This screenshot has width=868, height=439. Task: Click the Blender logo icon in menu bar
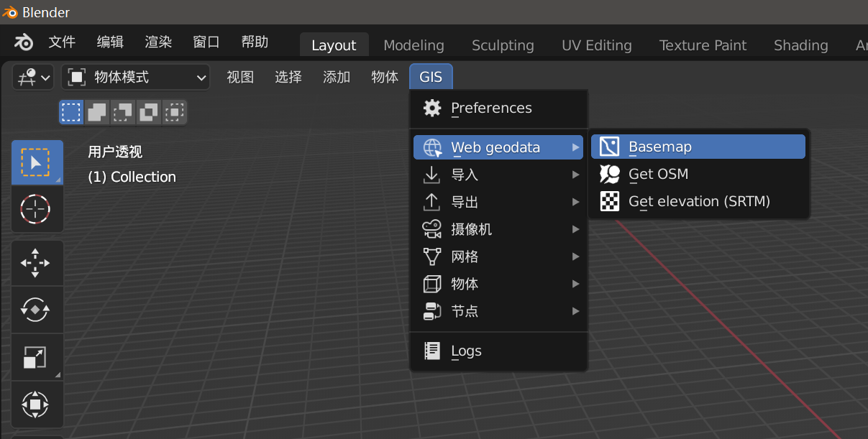tap(23, 42)
